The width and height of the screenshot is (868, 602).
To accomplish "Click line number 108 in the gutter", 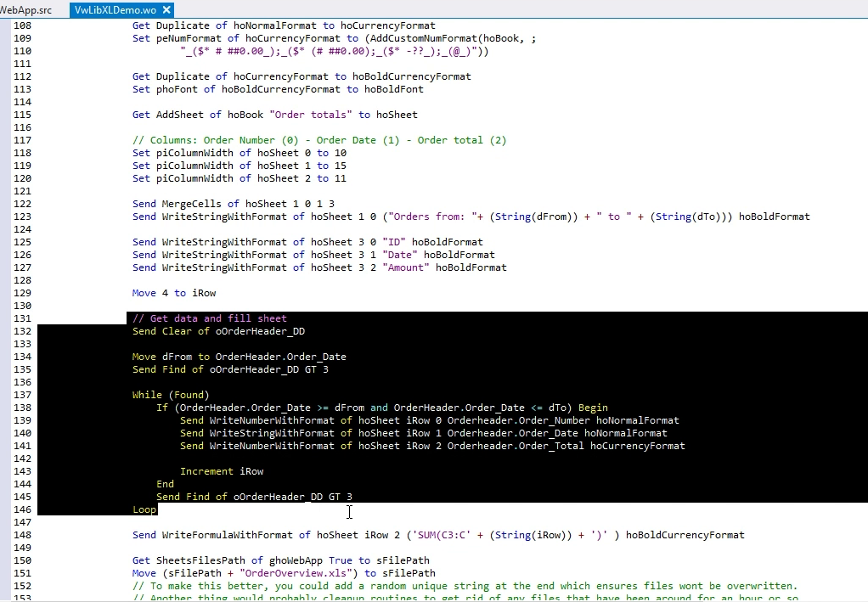I will click(x=22, y=25).
